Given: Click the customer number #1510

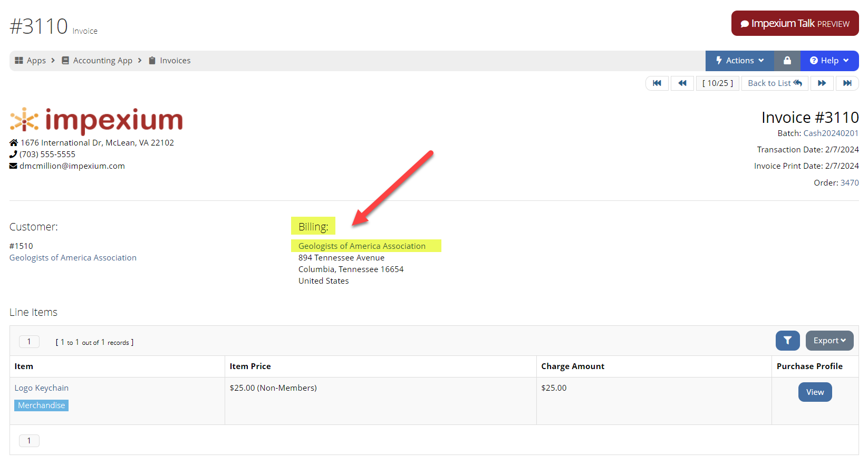Looking at the screenshot, I should point(21,246).
